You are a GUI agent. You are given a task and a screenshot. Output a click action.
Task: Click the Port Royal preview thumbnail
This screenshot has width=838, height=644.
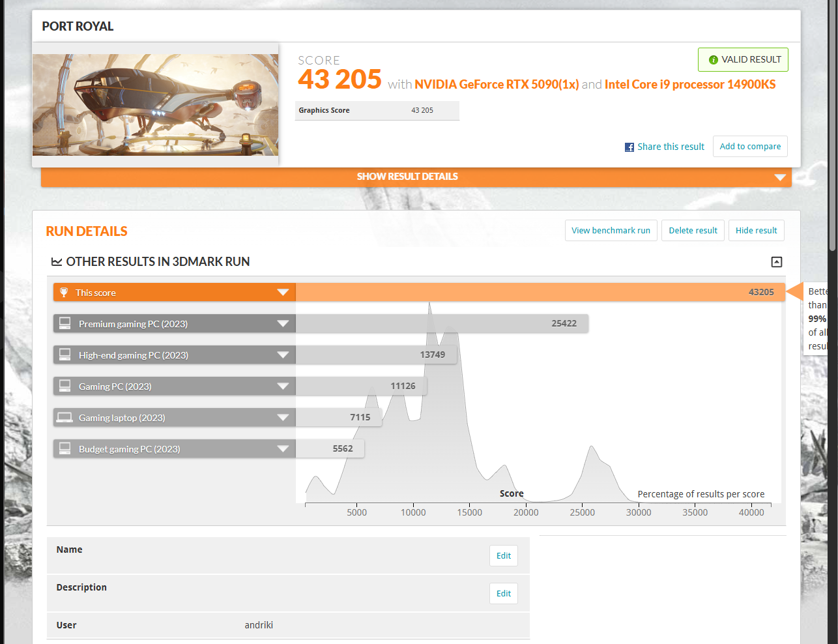[x=155, y=104]
